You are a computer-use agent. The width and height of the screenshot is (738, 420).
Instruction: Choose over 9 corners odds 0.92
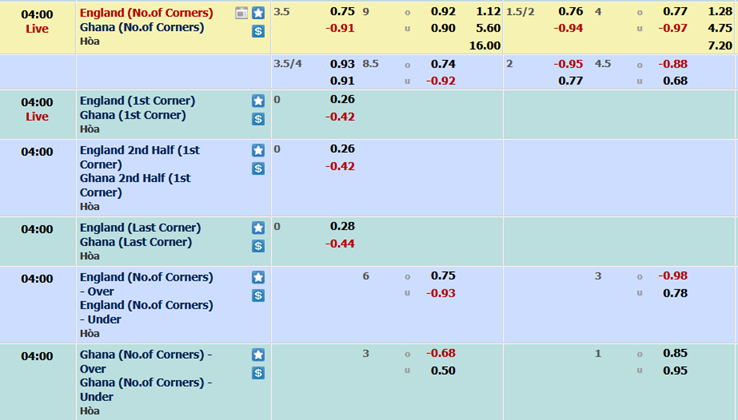pos(443,11)
